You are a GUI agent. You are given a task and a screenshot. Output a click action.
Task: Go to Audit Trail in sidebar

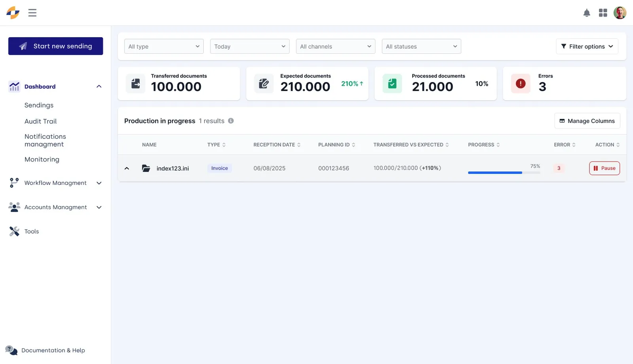[x=40, y=121]
